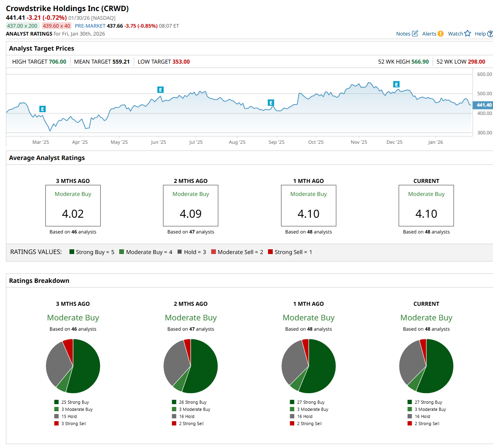Click the 3 Mths Ago pie chart

click(x=73, y=366)
